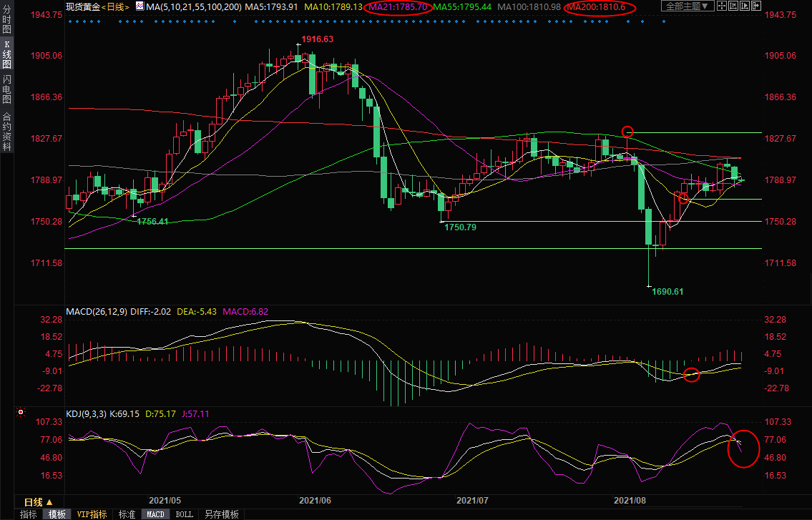Open the 闪电图 side tab

7,89
